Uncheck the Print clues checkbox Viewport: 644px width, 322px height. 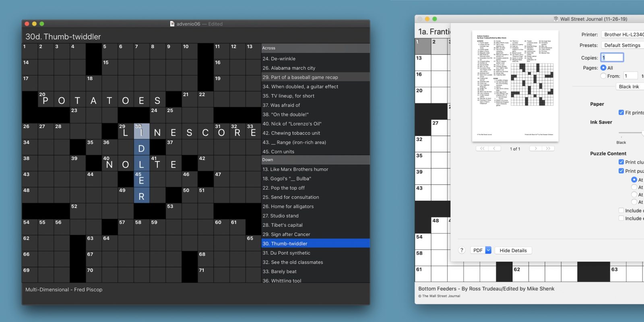(x=621, y=162)
